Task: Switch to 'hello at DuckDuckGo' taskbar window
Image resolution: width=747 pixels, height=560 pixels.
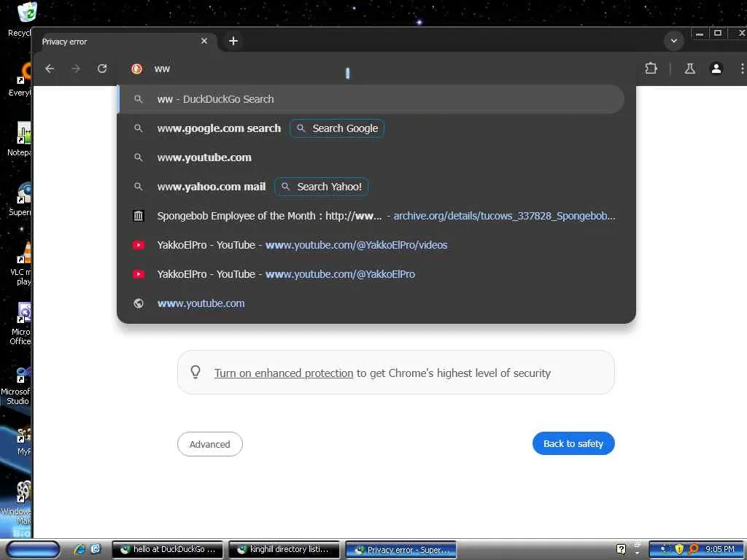Action: [x=169, y=550]
